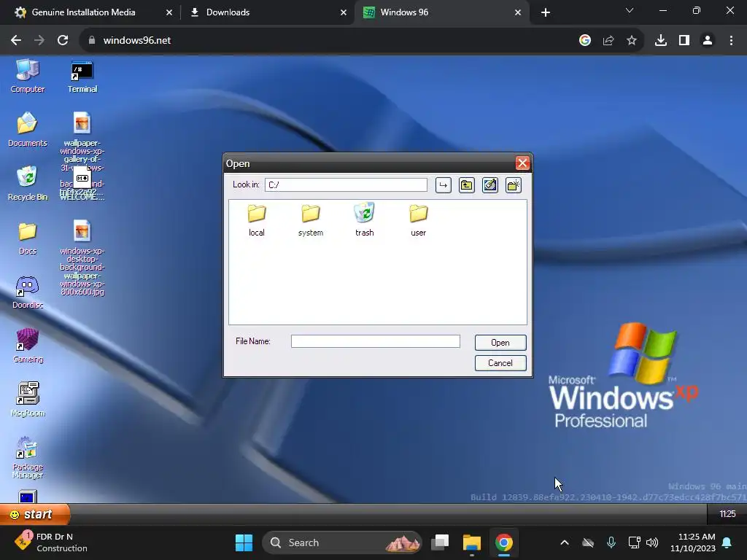Go back in browser history
747x560 pixels.
pos(16,41)
